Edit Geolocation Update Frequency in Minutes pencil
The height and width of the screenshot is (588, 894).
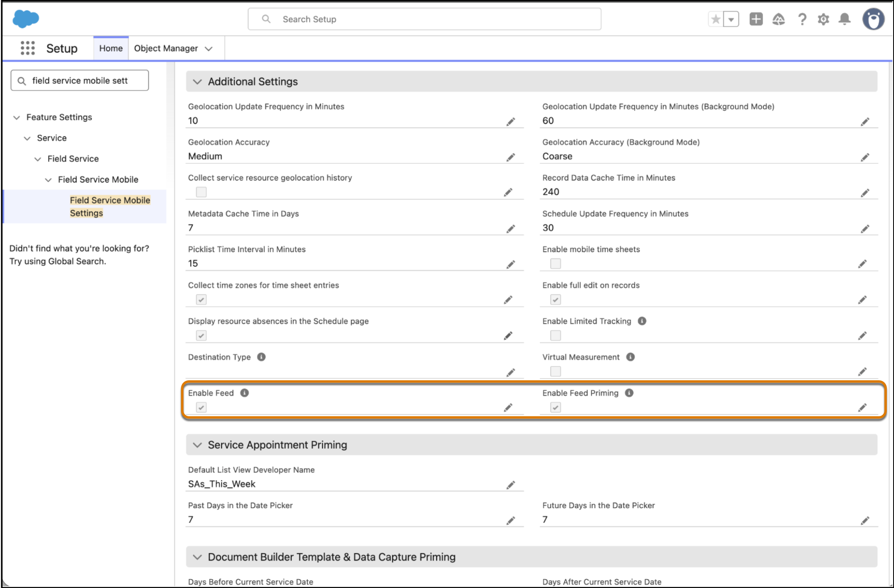tap(511, 121)
